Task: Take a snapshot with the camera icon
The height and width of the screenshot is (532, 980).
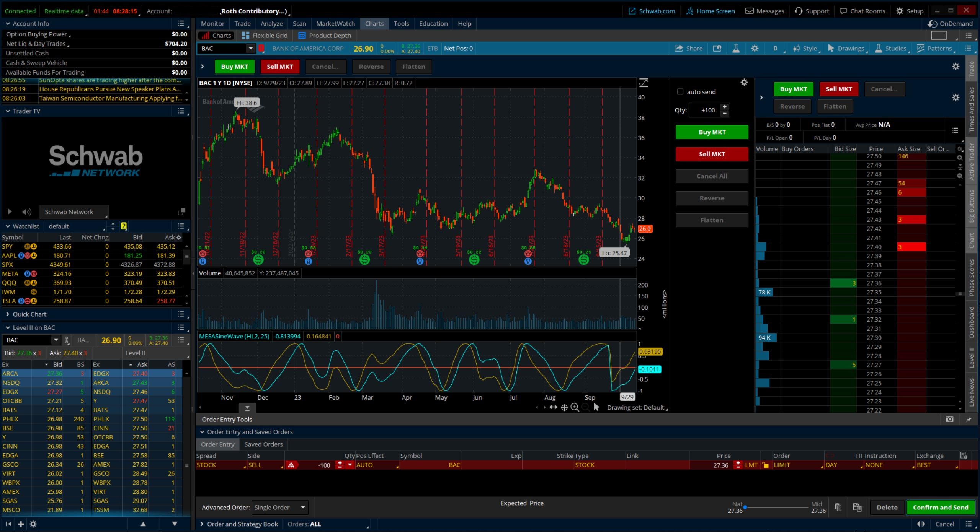Action: pos(949,420)
